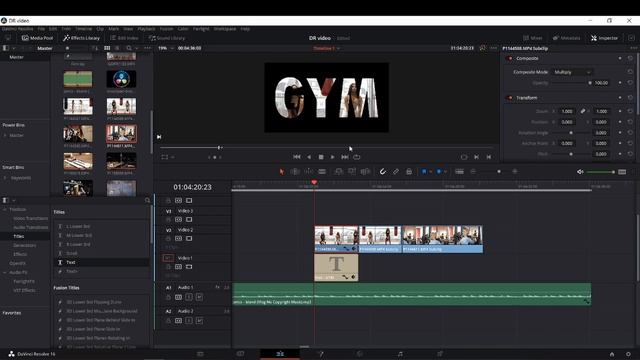
Task: Click the T text clip on Video 1
Action: click(x=336, y=267)
